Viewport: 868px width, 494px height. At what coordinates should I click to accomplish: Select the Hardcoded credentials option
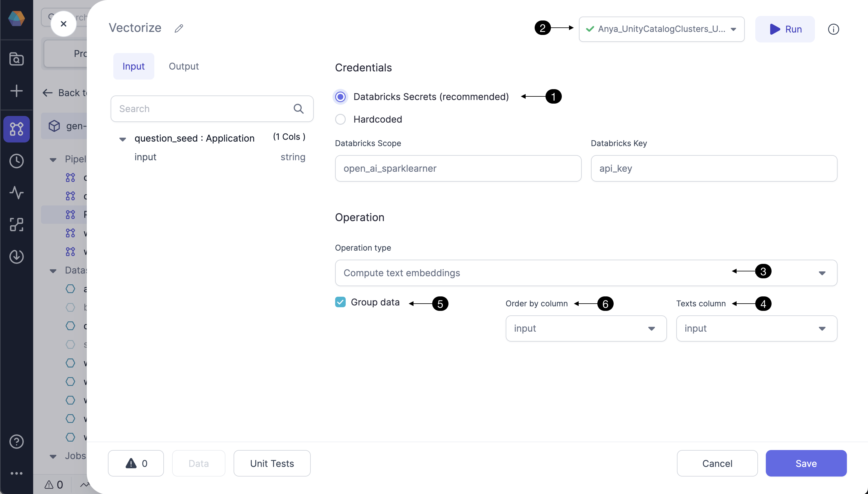[341, 119]
